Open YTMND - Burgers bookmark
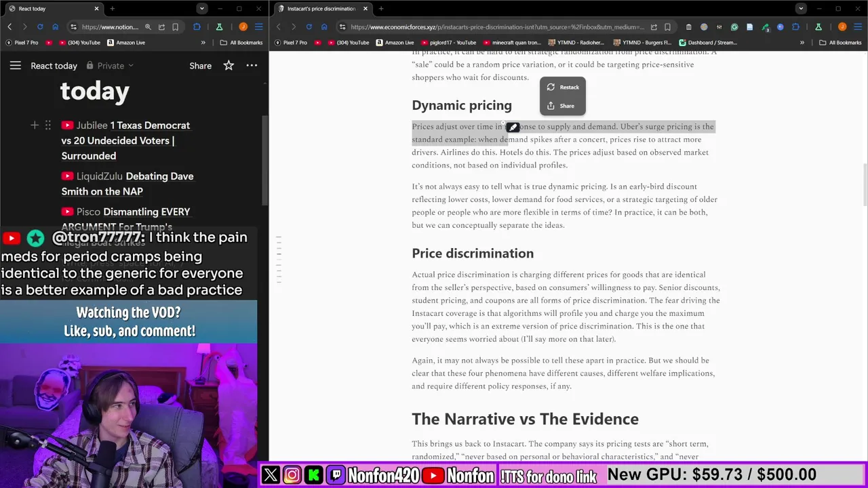The image size is (868, 488). pyautogui.click(x=642, y=43)
